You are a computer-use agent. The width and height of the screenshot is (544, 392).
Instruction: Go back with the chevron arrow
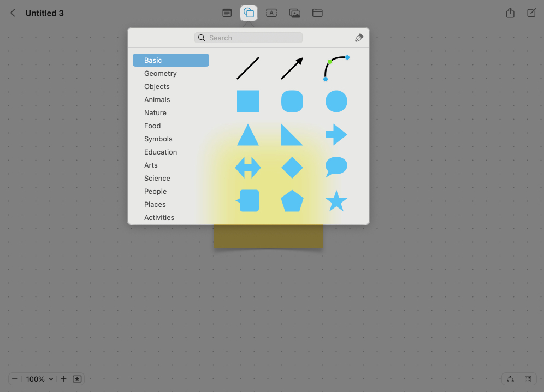pyautogui.click(x=12, y=13)
